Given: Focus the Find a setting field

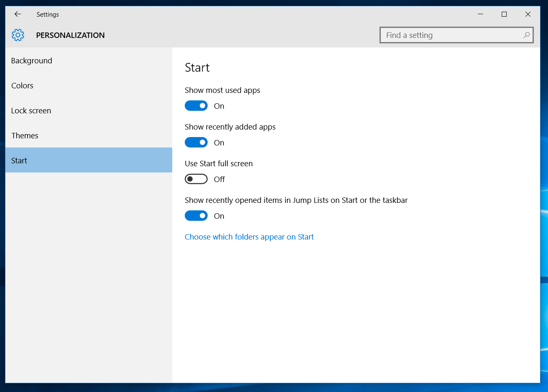Looking at the screenshot, I should tap(450, 35).
